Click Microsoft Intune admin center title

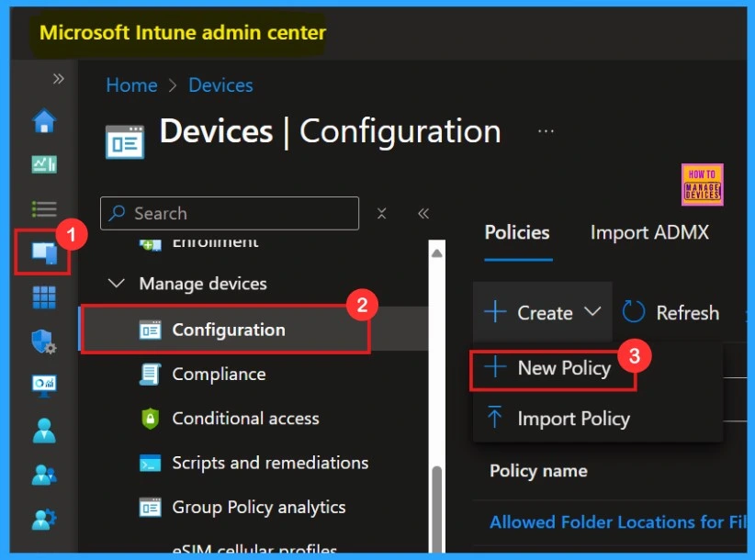pyautogui.click(x=183, y=33)
